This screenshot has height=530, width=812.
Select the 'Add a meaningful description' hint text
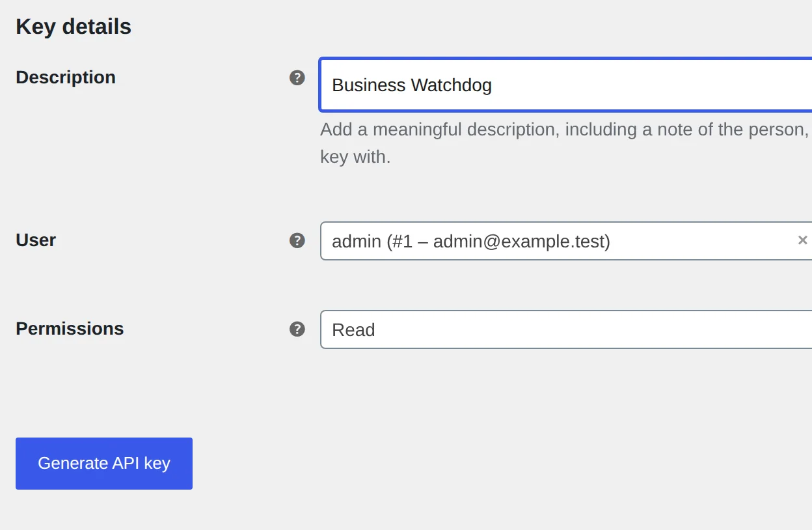[565, 143]
